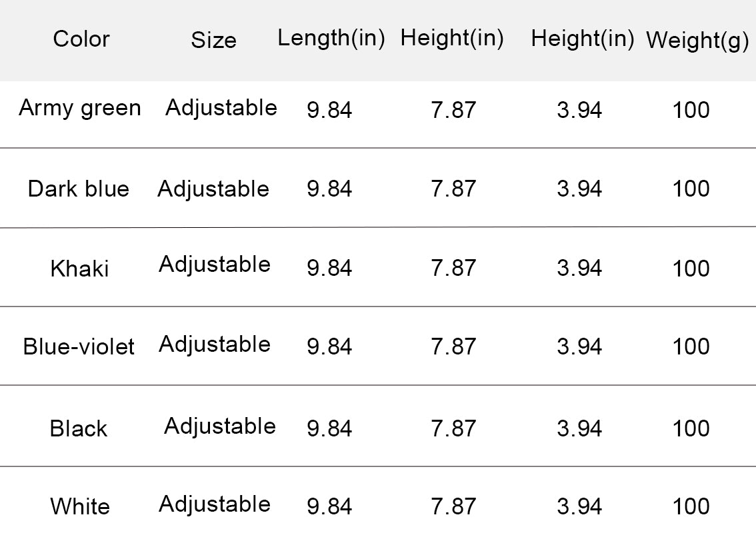Viewport: 756px width, 545px height.
Task: Click Adjustable in the Khaki row
Action: pos(215,265)
